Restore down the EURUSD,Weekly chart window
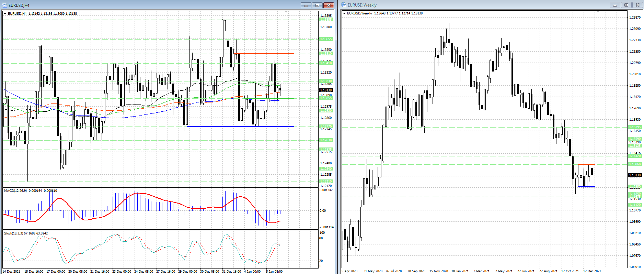 [x=626, y=5]
